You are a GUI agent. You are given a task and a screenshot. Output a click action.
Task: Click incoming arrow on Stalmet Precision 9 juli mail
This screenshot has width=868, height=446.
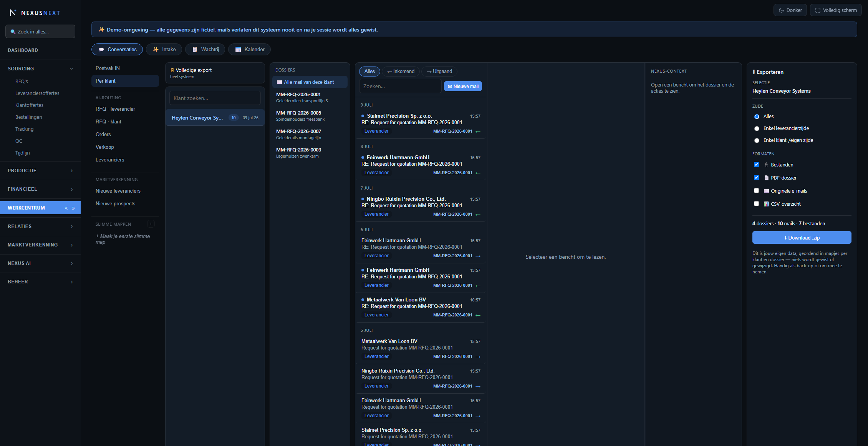(x=478, y=131)
